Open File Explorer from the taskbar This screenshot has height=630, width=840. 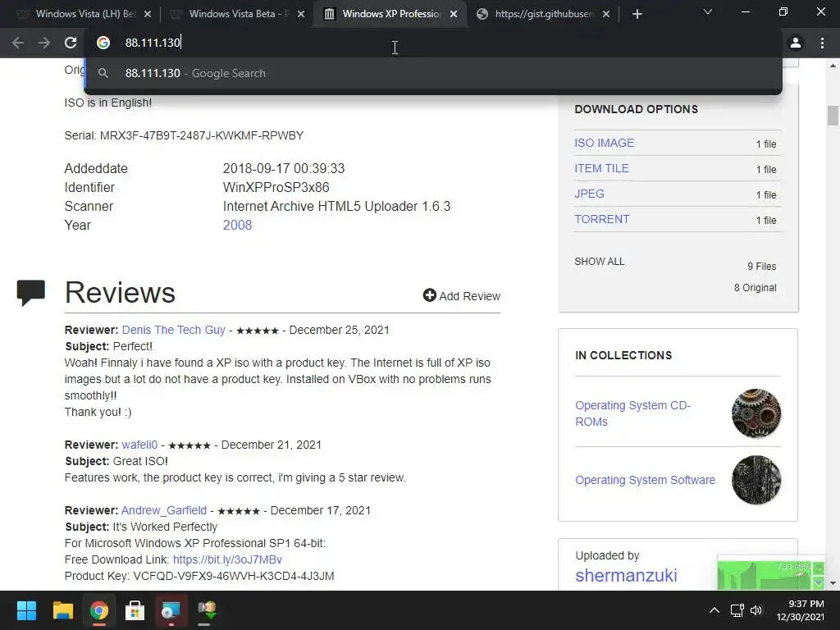click(62, 610)
